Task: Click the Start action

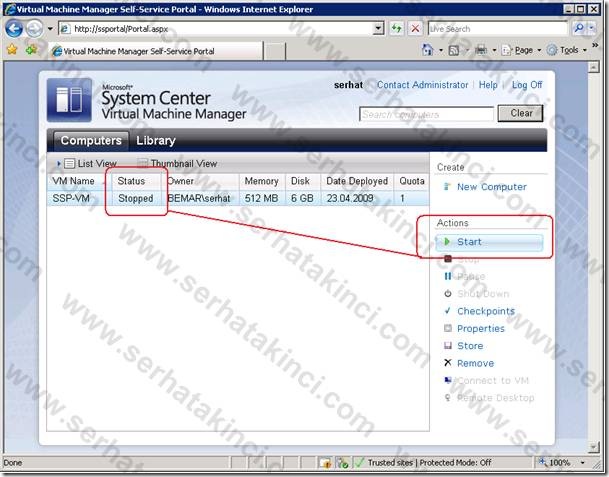Action: coord(489,242)
